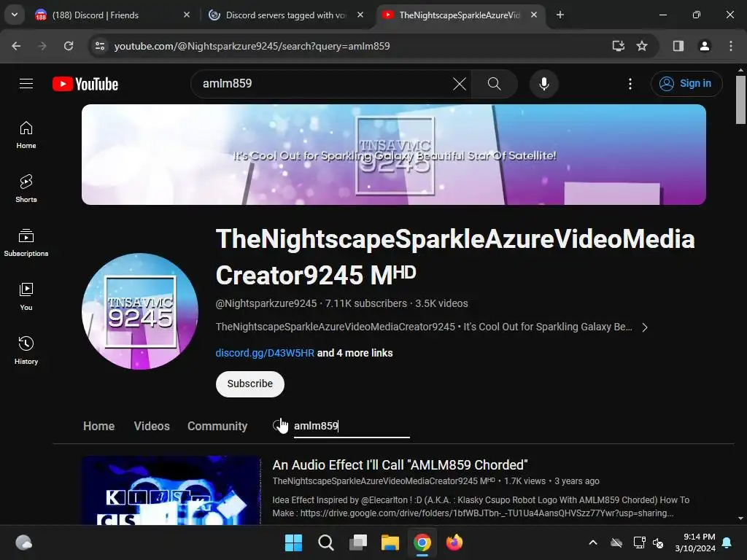This screenshot has width=747, height=560.
Task: Show hidden system tray icons
Action: click(x=593, y=542)
